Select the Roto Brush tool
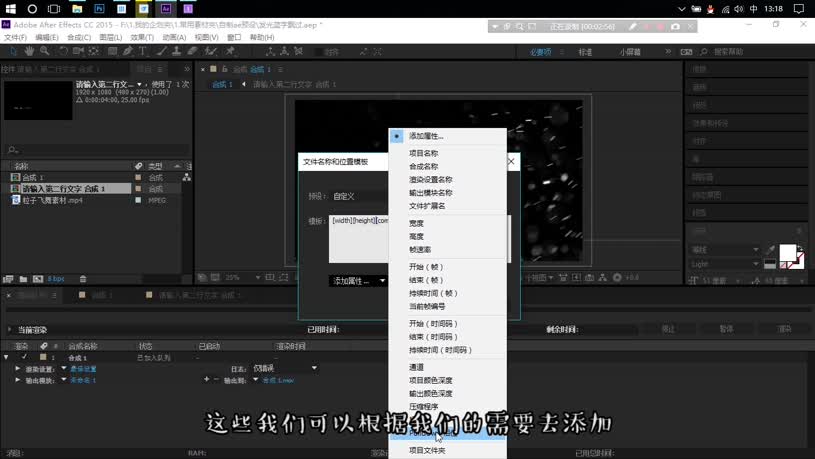 click(x=211, y=51)
